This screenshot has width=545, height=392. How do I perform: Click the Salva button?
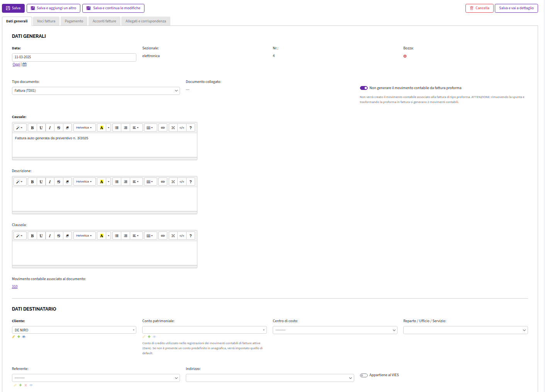(x=13, y=8)
